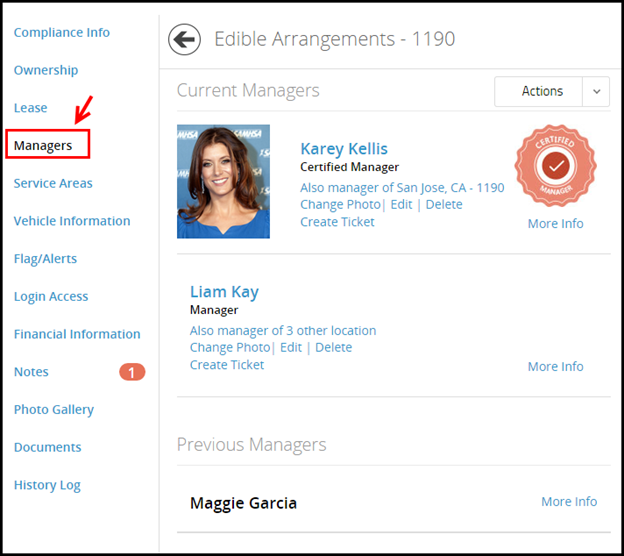Viewport: 624px width, 556px height.
Task: Show More Info for Karey Kellis
Action: coord(556,224)
